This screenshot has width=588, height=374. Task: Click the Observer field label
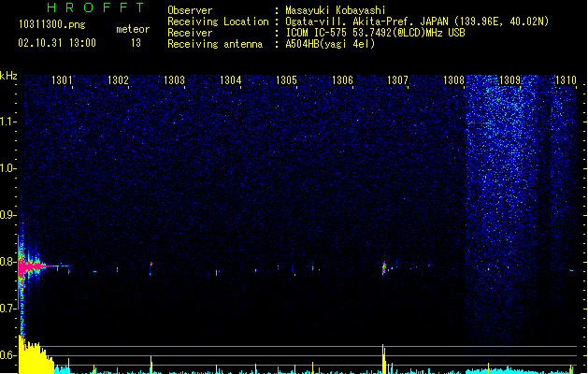[190, 10]
